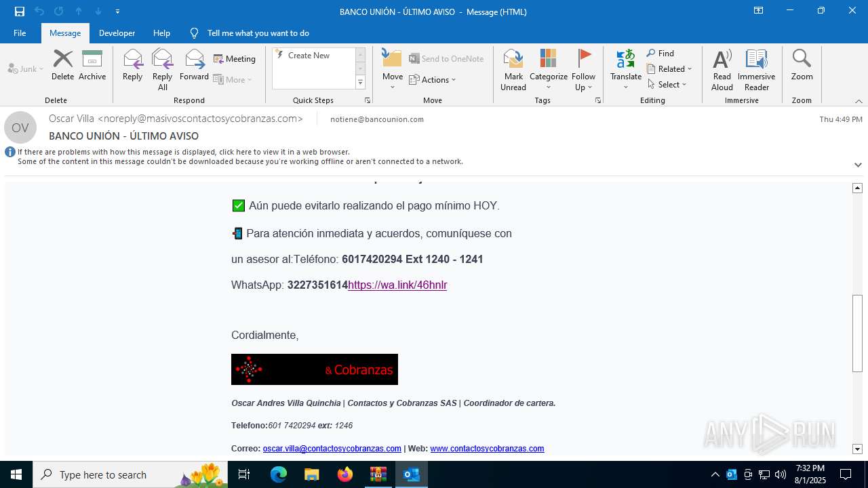This screenshot has width=868, height=488.
Task: Open the wa.link/46hnlr WhatsApp link
Action: coord(397,285)
